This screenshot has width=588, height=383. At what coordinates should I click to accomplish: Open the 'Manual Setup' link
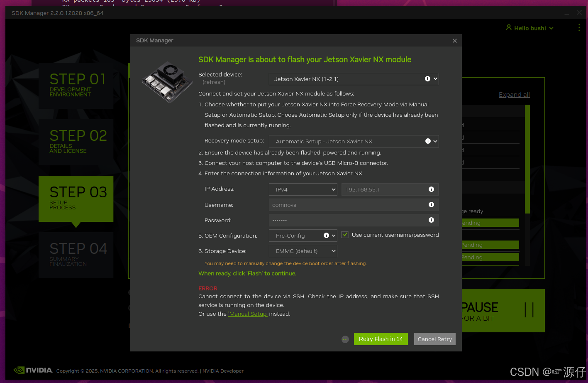point(248,314)
